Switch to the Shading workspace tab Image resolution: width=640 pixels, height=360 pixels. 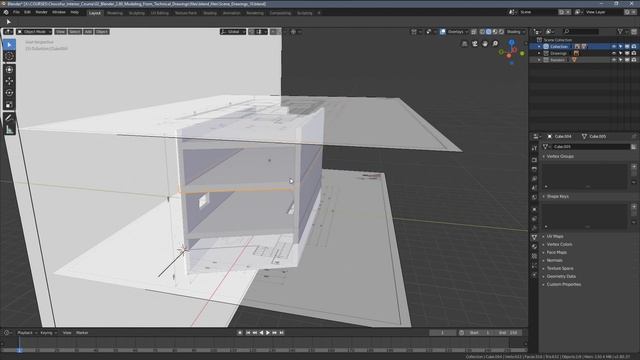click(x=210, y=13)
